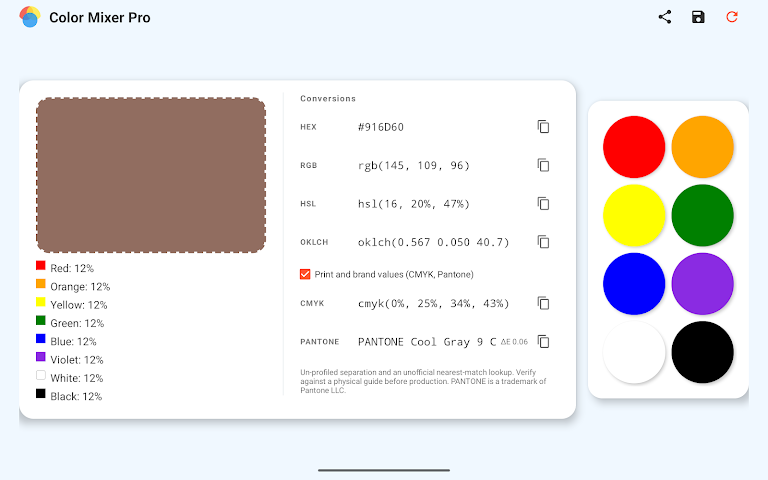Click the mixed brown color preview
768x480 pixels.
pos(151,175)
